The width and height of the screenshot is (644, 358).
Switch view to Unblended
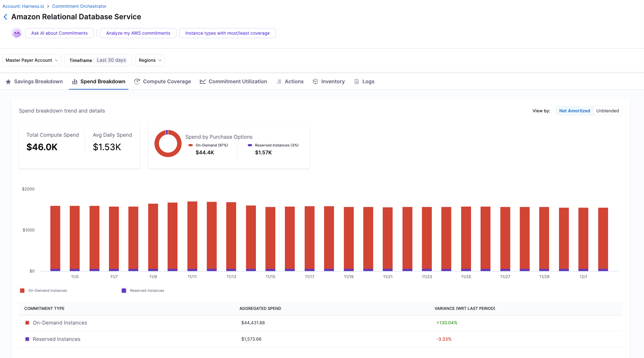coord(607,111)
